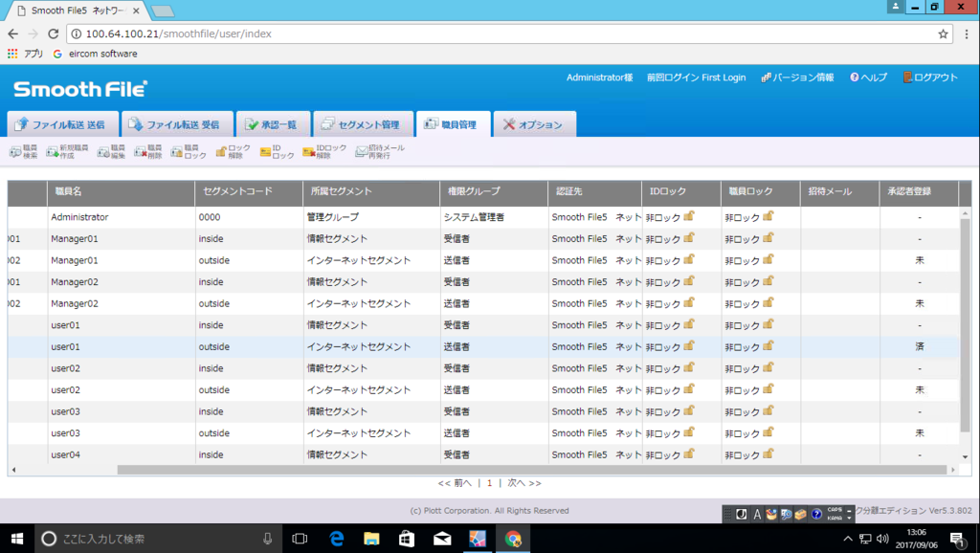Screen dimensions: 980x553
Task: Click the table vertical scrollbar thumb
Action: (x=965, y=325)
